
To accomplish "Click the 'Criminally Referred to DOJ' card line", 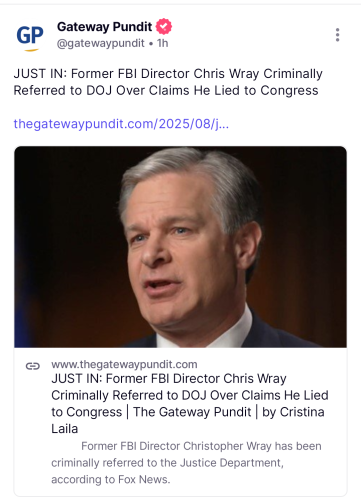I will click(x=190, y=395).
